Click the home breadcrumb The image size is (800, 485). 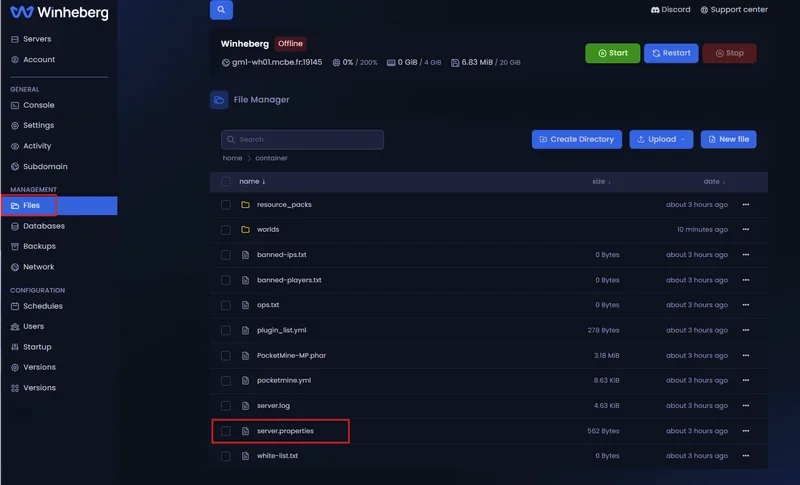[232, 158]
